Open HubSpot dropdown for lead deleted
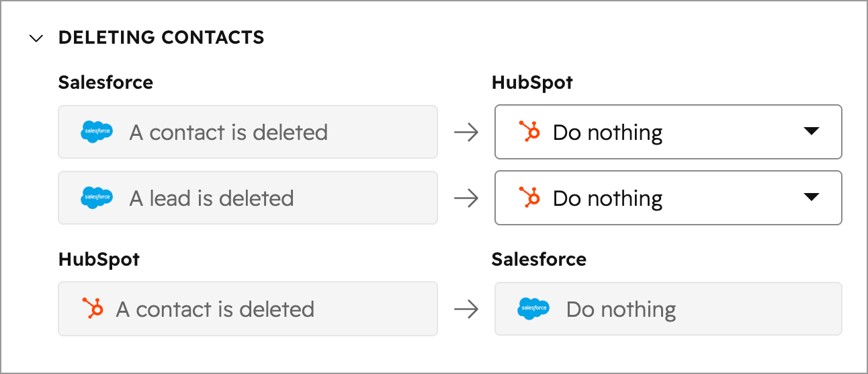 click(668, 198)
